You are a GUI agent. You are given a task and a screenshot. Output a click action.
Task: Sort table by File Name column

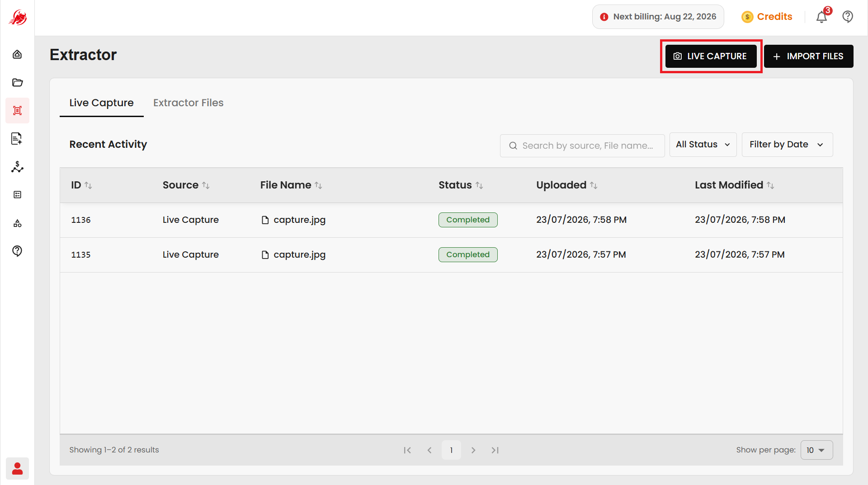[318, 185]
